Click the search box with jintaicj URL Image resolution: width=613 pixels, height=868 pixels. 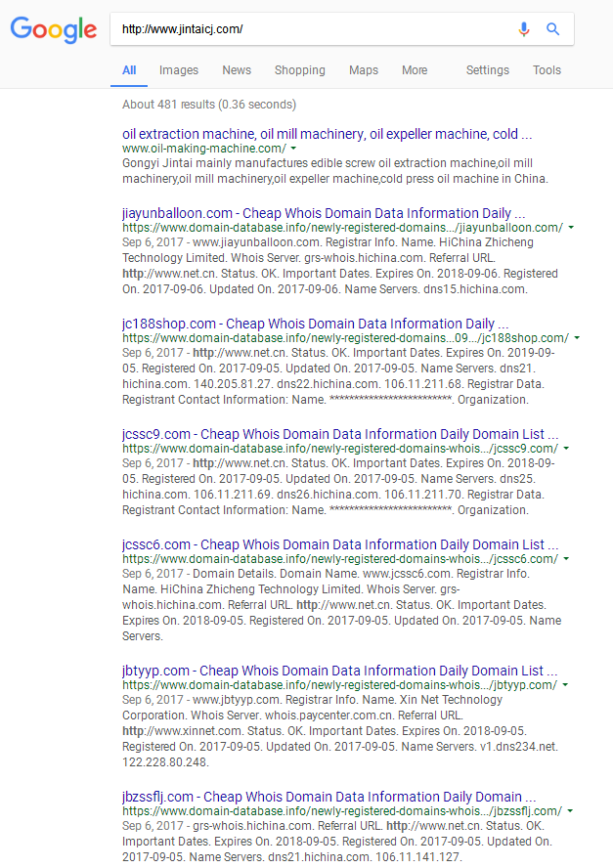tap(313, 29)
